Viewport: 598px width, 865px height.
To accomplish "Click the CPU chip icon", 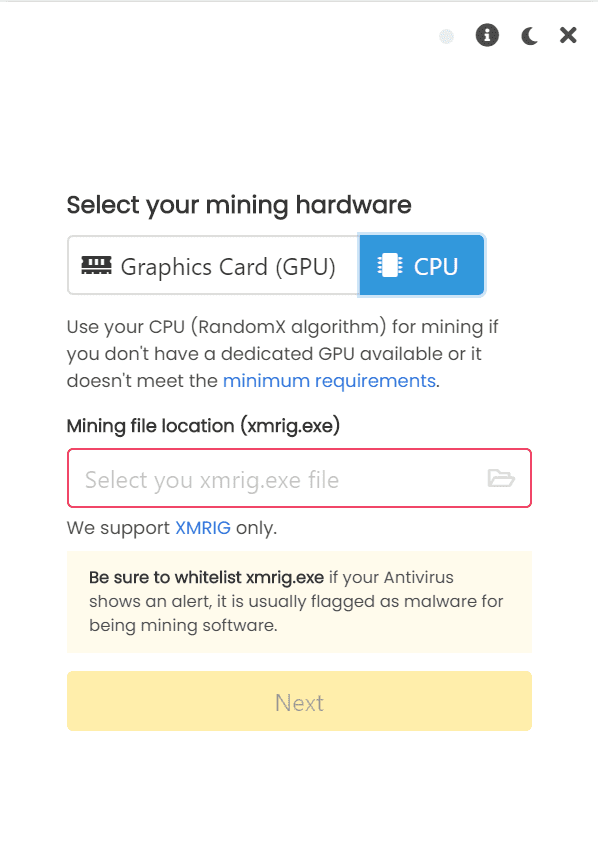I will [x=389, y=264].
